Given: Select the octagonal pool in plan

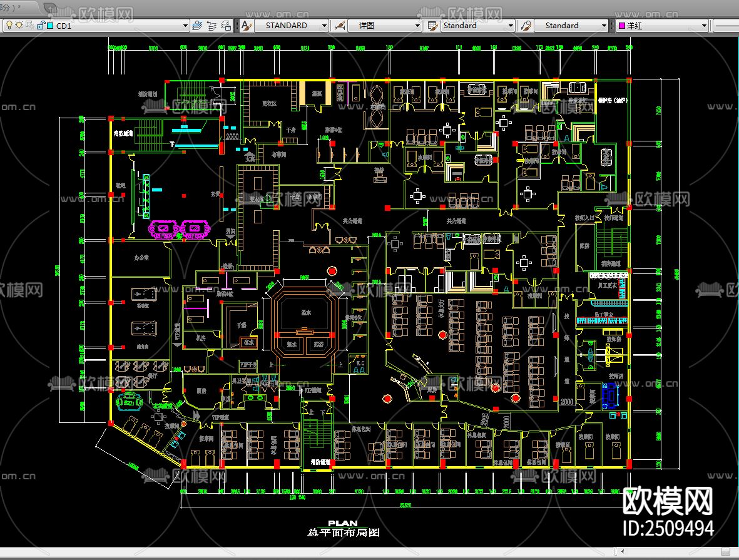Looking at the screenshot, I should pos(305,322).
